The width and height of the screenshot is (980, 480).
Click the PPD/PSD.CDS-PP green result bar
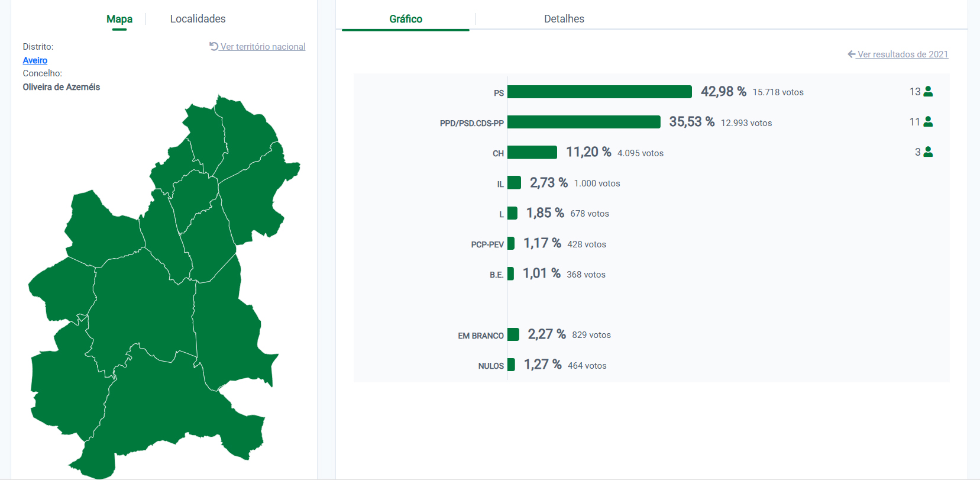coord(584,122)
